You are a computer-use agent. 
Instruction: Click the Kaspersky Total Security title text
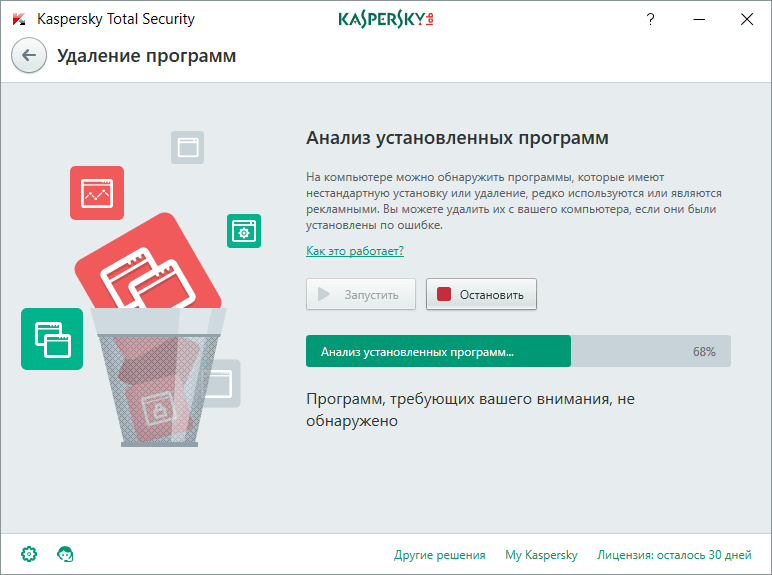tap(116, 19)
